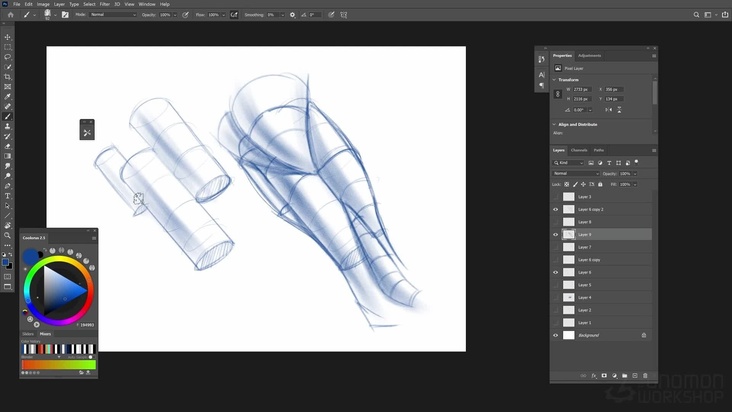Collapse the Transform section

click(x=555, y=80)
